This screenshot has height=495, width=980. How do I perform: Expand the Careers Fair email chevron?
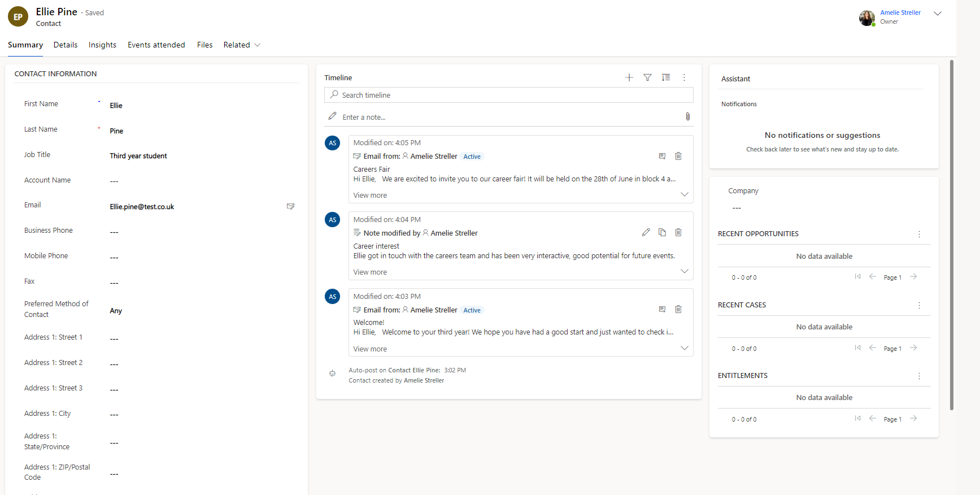pos(684,194)
